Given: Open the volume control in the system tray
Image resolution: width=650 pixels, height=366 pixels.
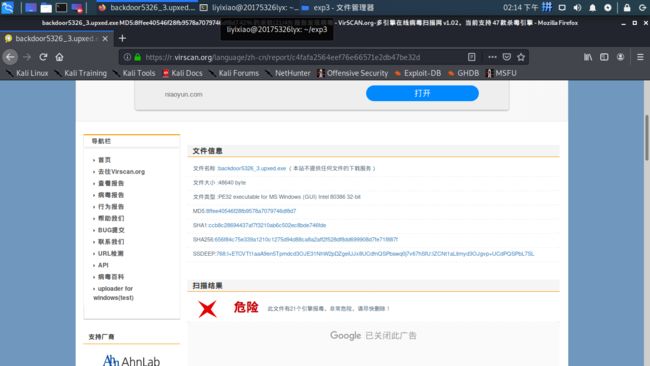Looking at the screenshot, I should pos(577,7).
